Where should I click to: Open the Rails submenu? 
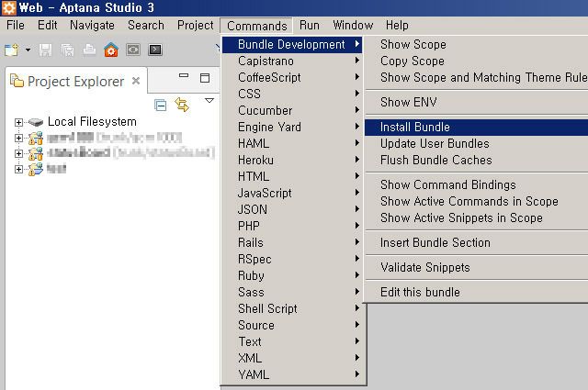click(292, 242)
